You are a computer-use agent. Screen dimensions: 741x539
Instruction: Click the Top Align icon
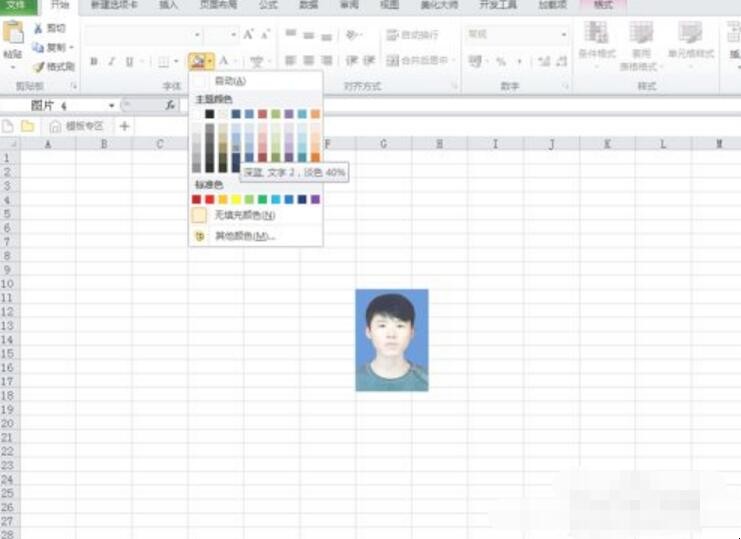[291, 34]
